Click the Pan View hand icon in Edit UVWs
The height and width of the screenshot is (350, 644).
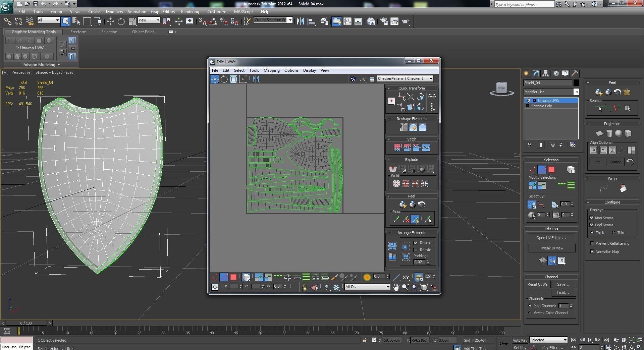coord(396,287)
